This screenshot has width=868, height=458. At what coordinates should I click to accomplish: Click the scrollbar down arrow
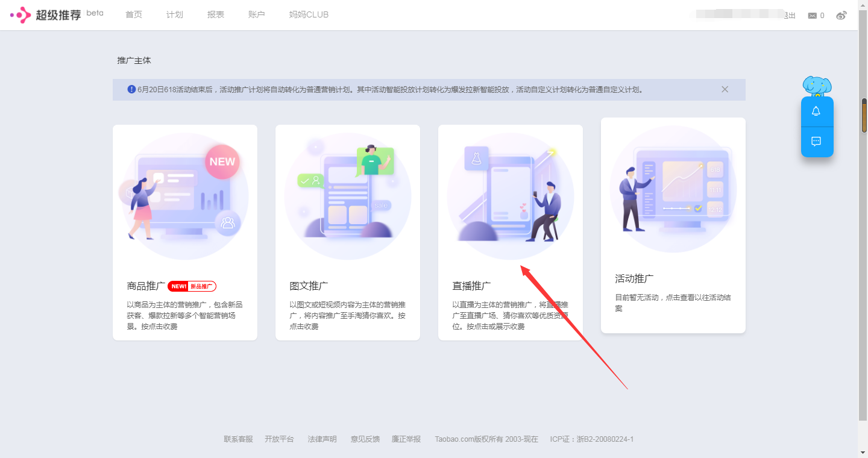point(864,452)
